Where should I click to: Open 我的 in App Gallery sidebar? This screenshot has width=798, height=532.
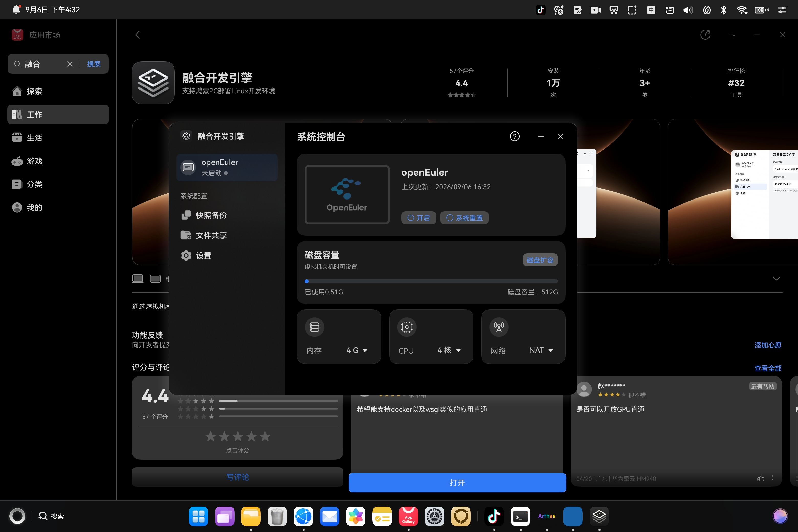pyautogui.click(x=58, y=207)
